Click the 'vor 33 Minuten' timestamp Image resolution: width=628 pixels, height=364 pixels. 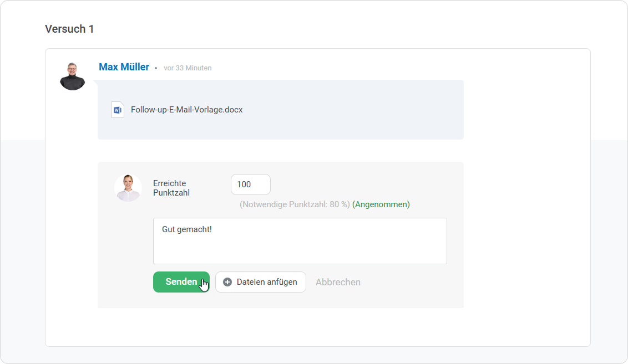pos(188,68)
